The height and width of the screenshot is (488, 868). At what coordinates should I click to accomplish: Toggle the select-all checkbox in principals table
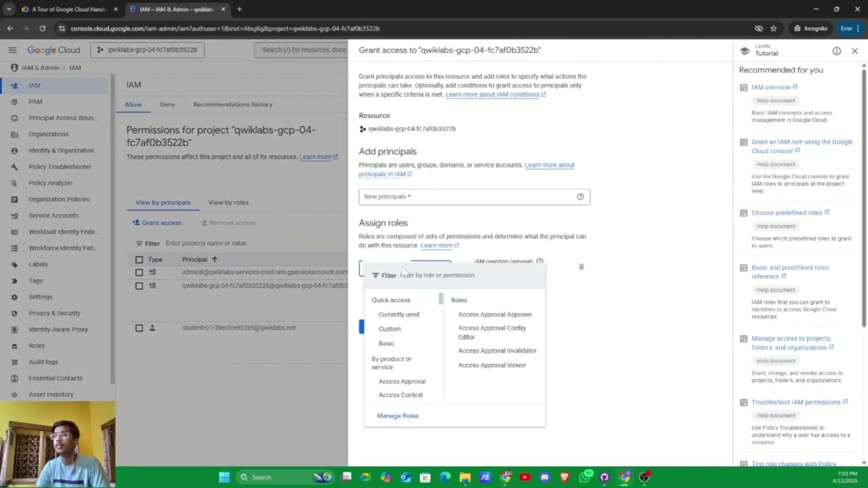click(x=139, y=260)
